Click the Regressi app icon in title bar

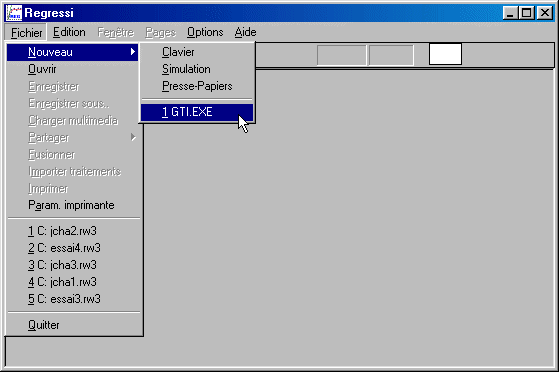pos(14,13)
